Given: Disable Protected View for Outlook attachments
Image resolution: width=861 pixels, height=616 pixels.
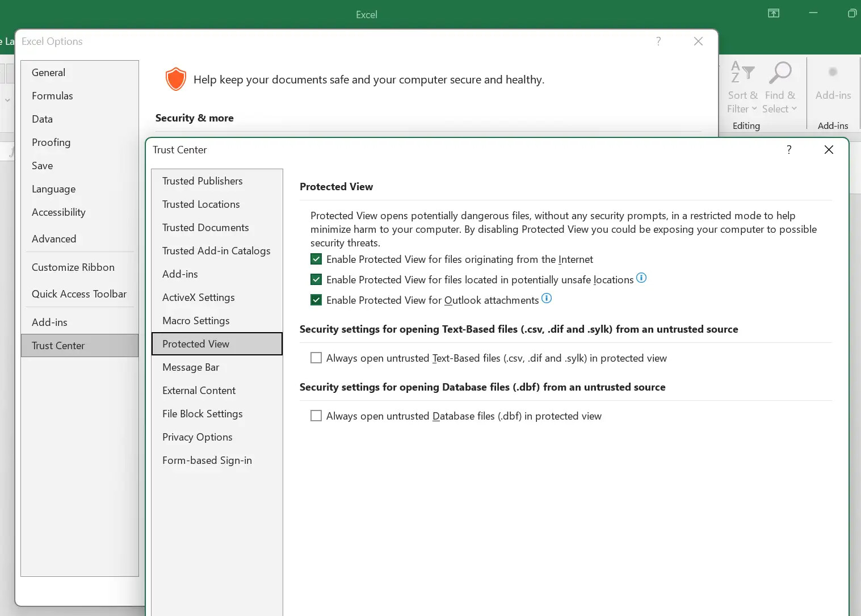Looking at the screenshot, I should click(x=316, y=300).
